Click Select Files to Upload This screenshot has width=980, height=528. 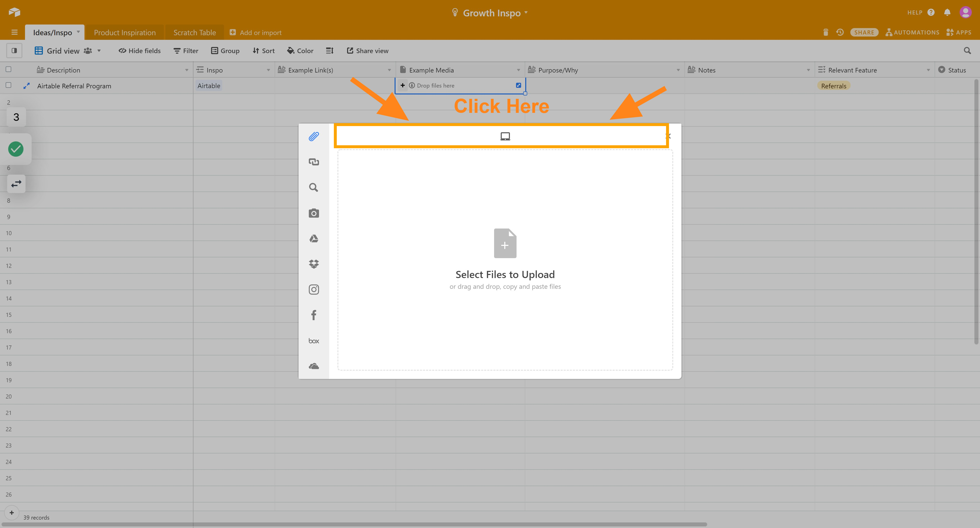pos(505,274)
